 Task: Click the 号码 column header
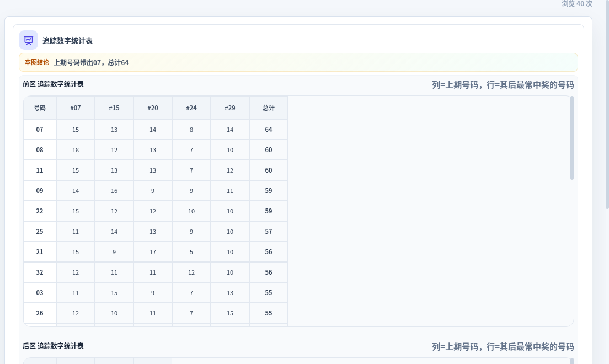[40, 108]
